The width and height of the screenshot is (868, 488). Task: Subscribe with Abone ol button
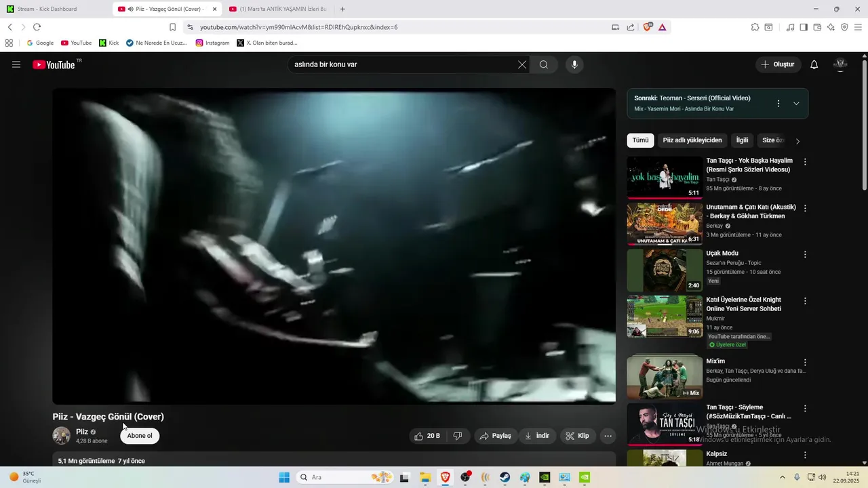[140, 436]
